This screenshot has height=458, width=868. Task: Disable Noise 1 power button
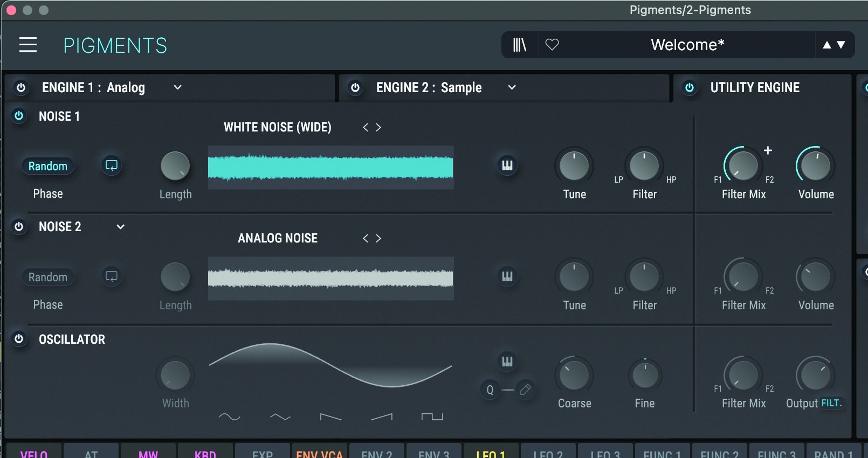19,116
